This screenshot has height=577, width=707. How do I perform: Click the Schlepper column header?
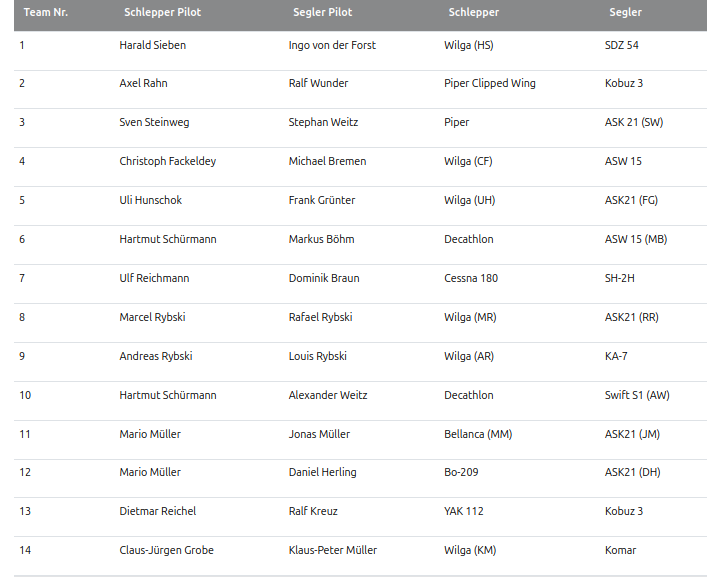(x=474, y=13)
